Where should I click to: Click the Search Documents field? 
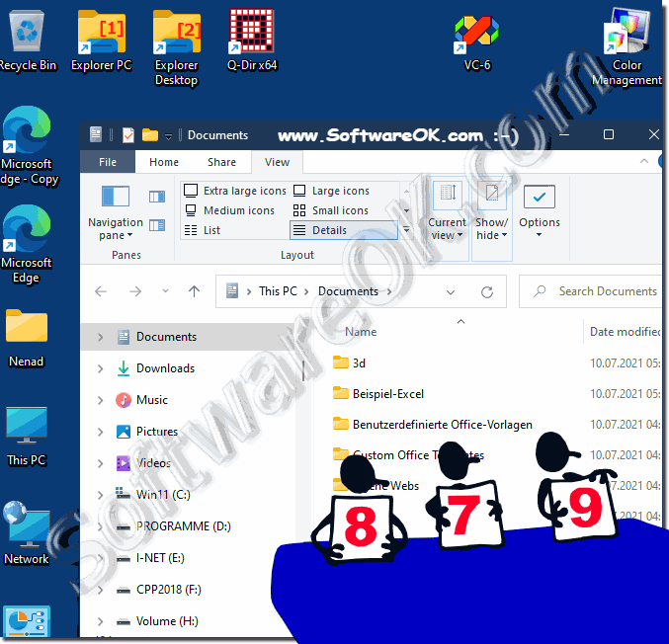(592, 291)
